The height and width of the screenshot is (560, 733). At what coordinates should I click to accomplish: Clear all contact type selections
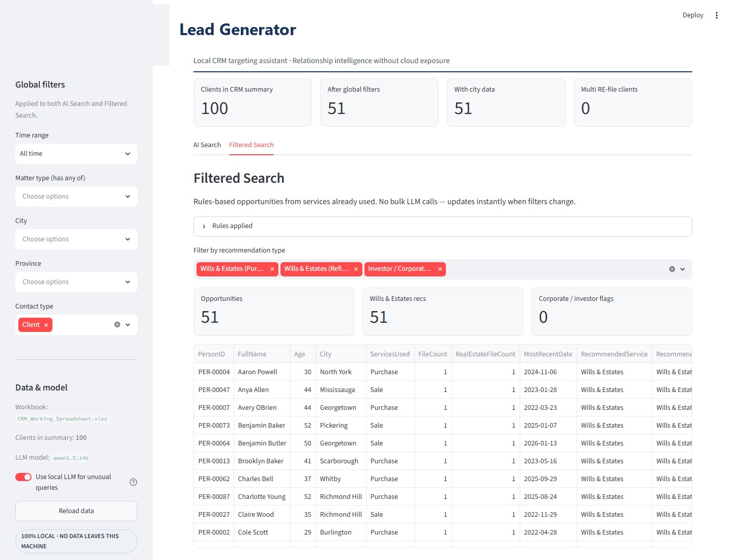coord(117,325)
